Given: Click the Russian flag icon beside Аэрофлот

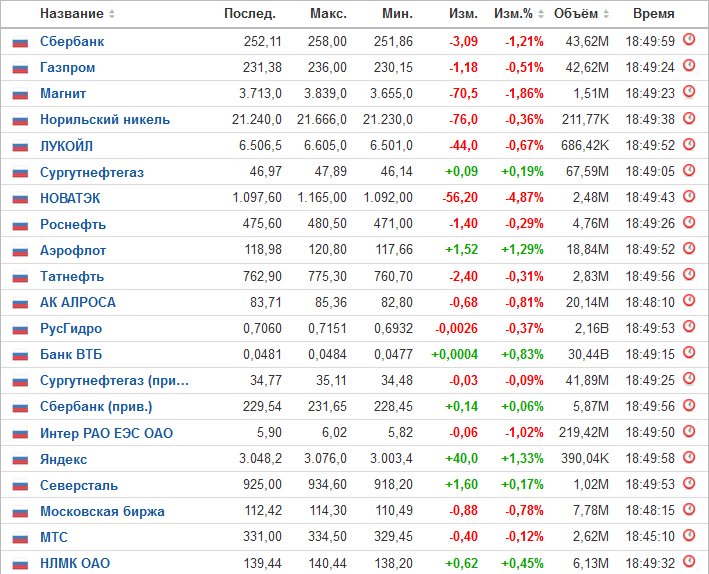Looking at the screenshot, I should (20, 251).
